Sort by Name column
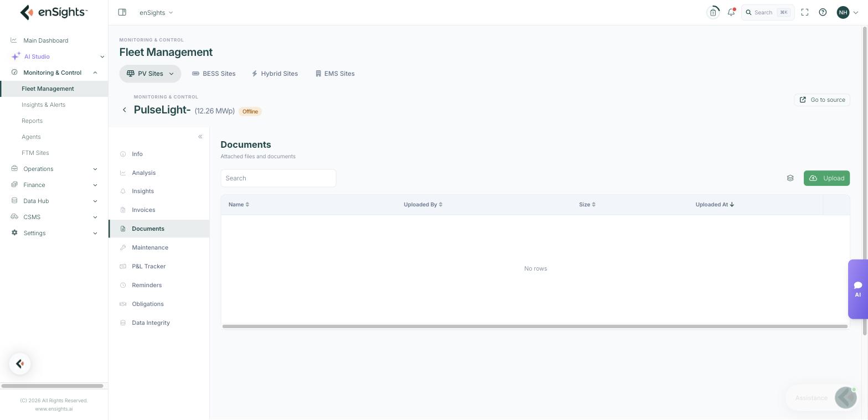 (239, 205)
